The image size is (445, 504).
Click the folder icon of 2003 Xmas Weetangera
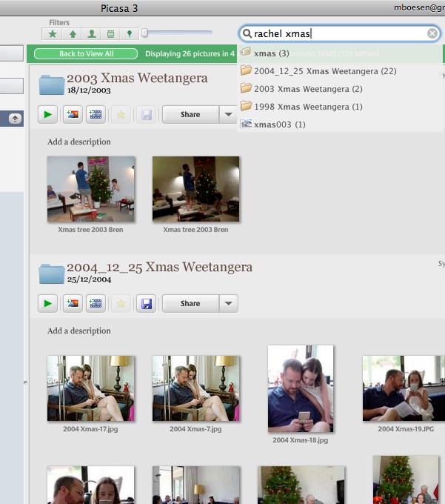52,84
